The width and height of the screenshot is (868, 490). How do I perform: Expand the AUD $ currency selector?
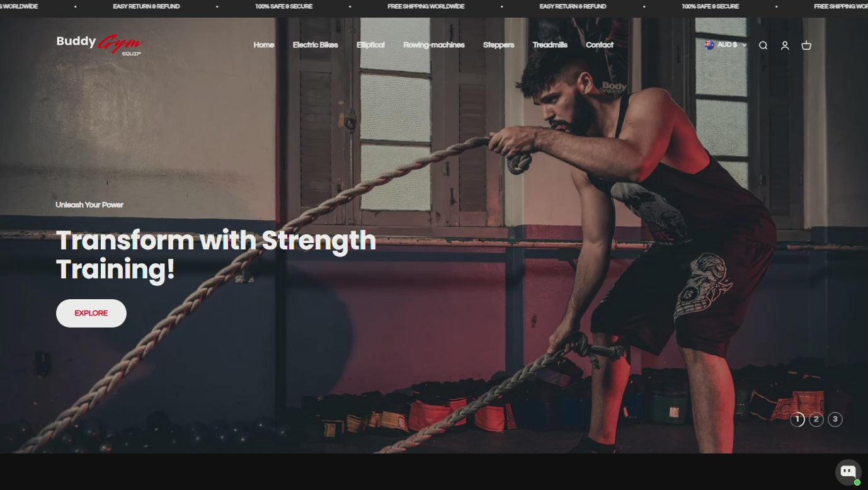(x=726, y=45)
